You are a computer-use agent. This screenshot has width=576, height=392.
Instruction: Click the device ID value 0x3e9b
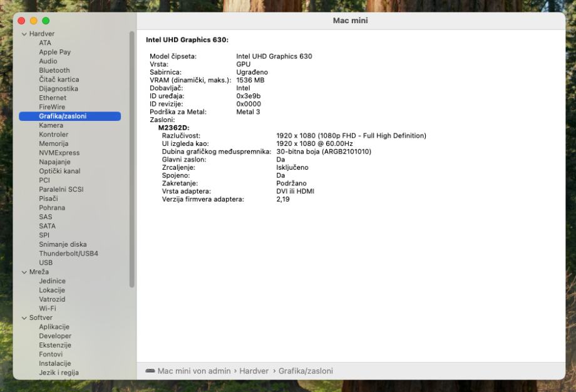click(x=249, y=96)
